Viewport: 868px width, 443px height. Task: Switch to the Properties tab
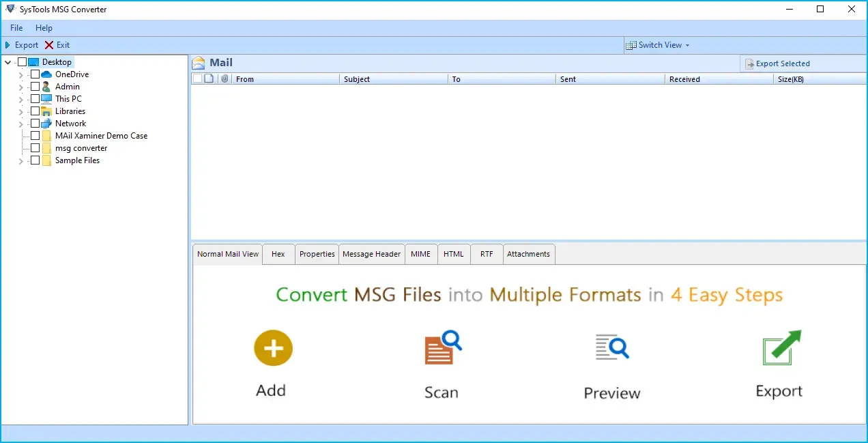(x=317, y=254)
